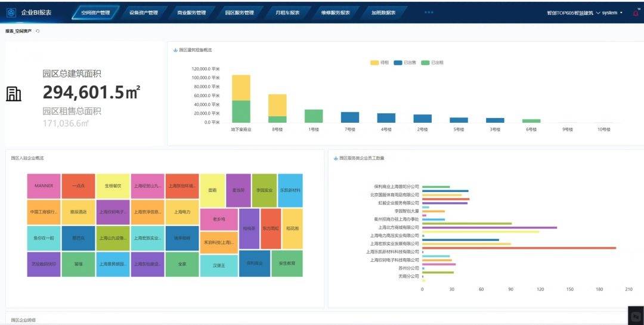Click the 企业BI报表 logo icon

pos(11,13)
